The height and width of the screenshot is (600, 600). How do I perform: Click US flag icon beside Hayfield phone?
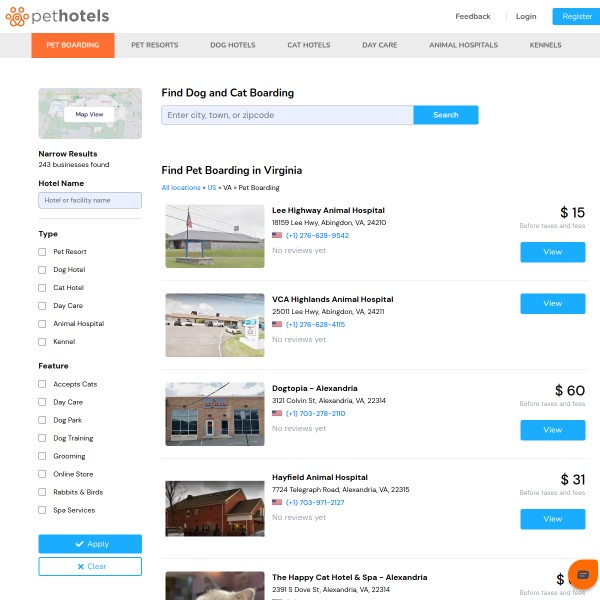277,502
